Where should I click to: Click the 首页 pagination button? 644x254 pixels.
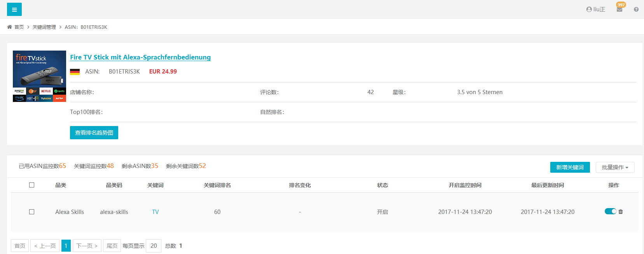pyautogui.click(x=20, y=246)
